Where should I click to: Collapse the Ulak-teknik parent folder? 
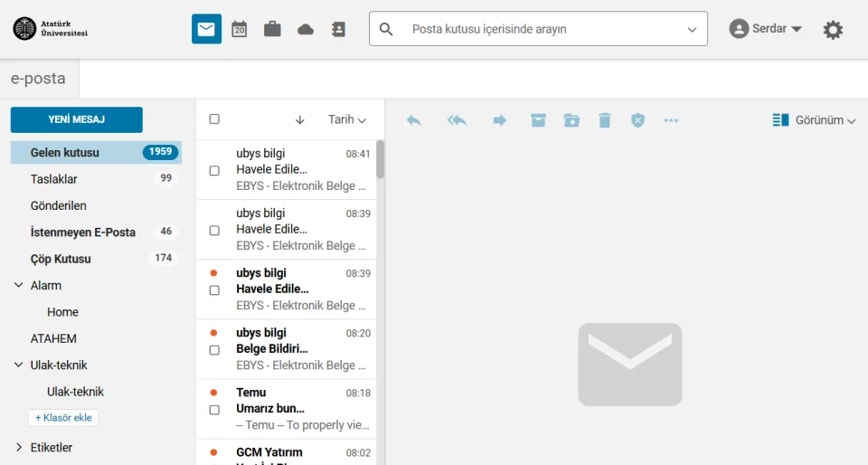[x=18, y=365]
